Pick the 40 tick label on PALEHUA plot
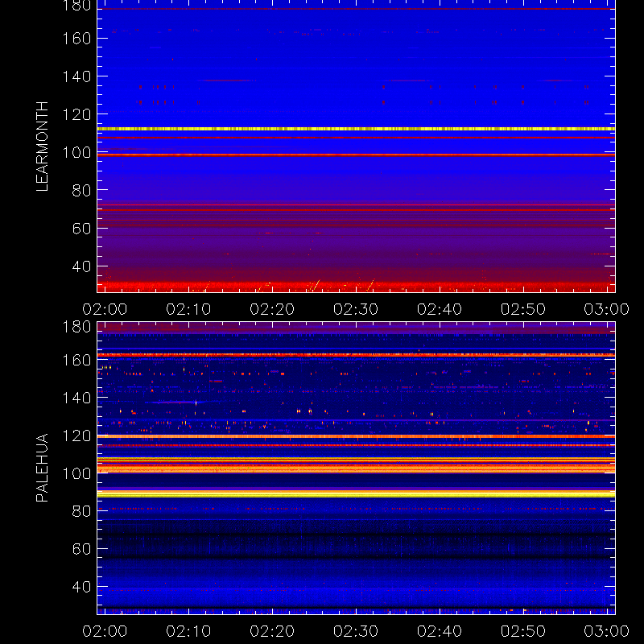 (81, 587)
